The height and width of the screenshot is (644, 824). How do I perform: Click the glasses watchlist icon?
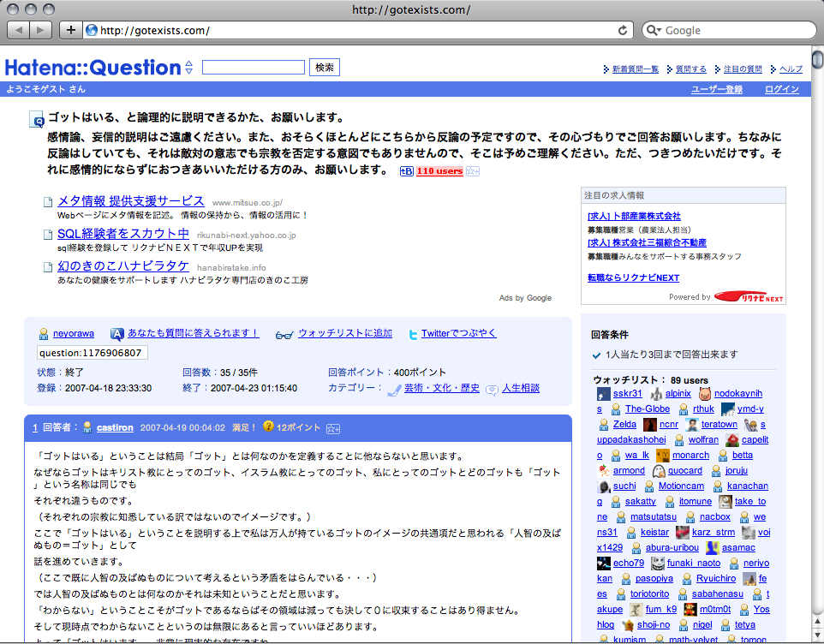click(284, 334)
